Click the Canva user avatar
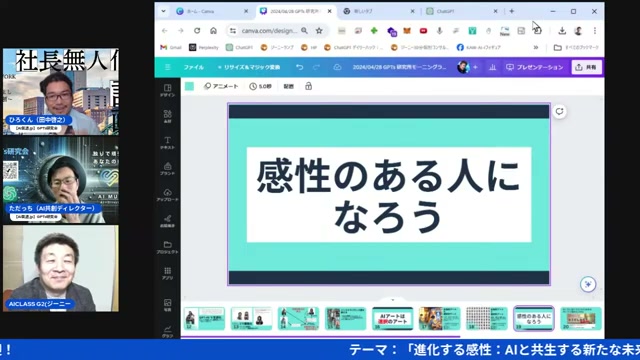Image resolution: width=640 pixels, height=360 pixels. click(x=463, y=67)
